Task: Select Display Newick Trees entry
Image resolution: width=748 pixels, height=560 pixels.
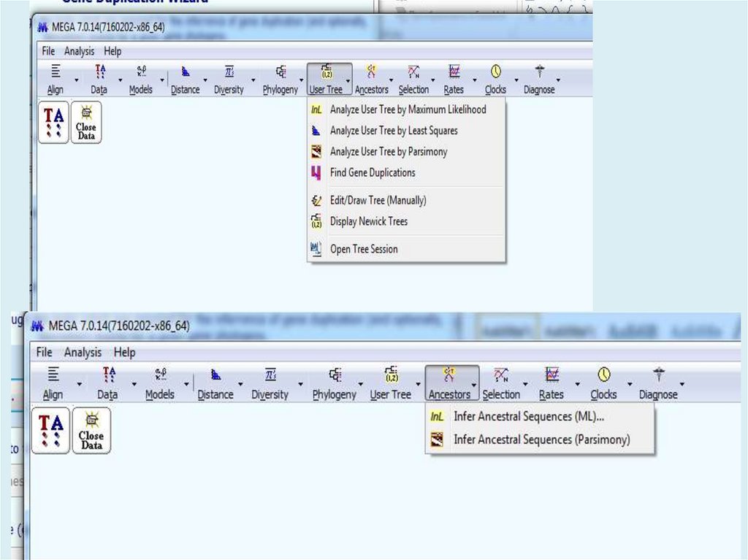Action: coord(406,221)
